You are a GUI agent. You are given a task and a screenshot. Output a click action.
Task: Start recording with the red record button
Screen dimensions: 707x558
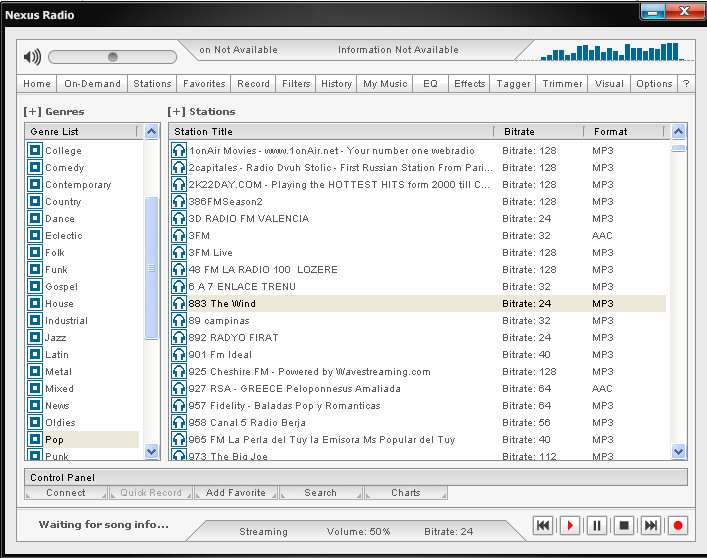click(678, 526)
